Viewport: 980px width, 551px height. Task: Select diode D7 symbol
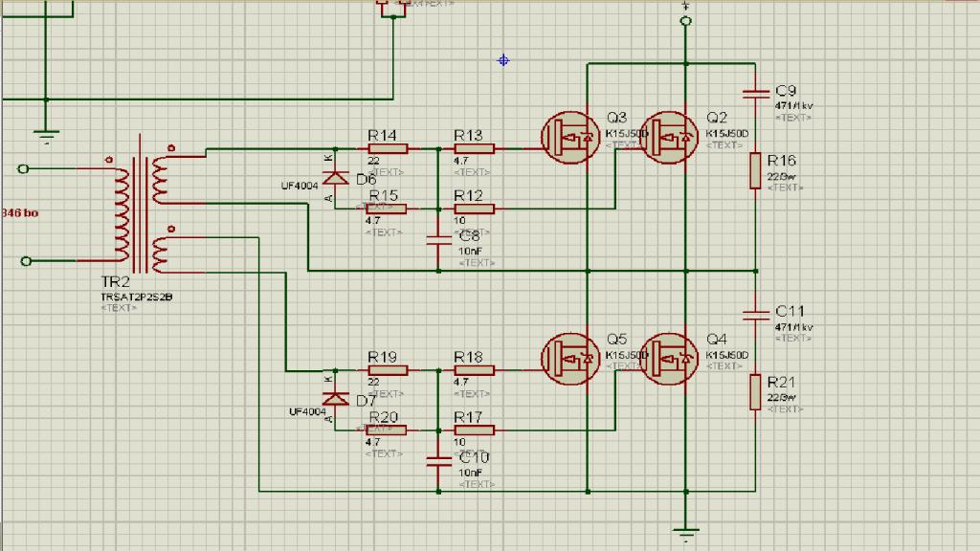pos(336,399)
